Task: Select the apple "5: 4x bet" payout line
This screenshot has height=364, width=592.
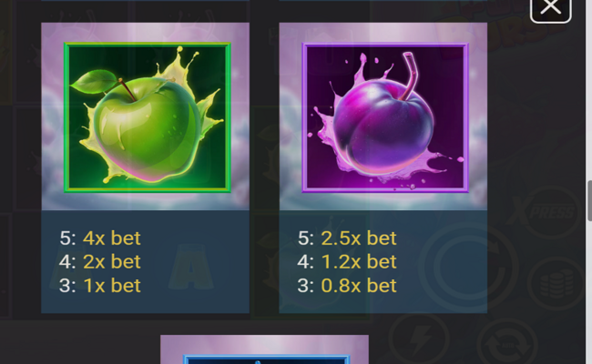Action: pyautogui.click(x=100, y=238)
